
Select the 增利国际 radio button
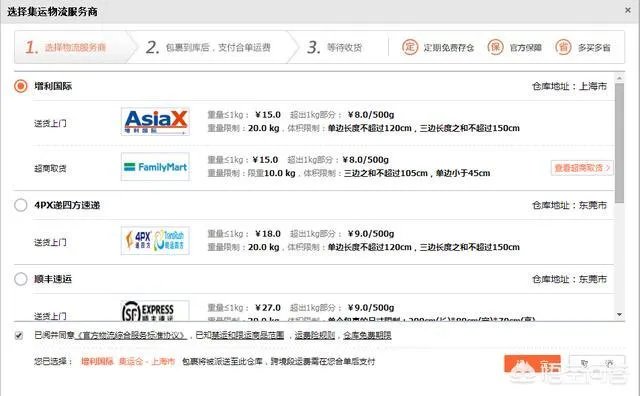[20, 86]
